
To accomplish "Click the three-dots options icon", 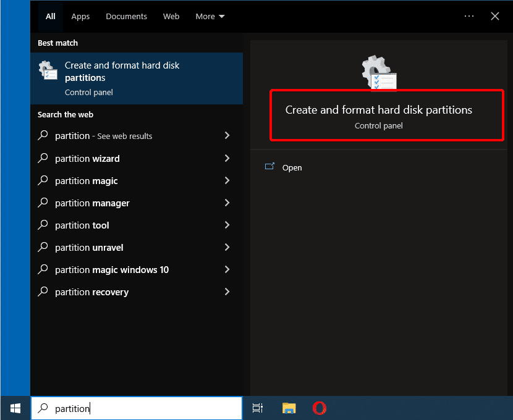I will click(469, 16).
